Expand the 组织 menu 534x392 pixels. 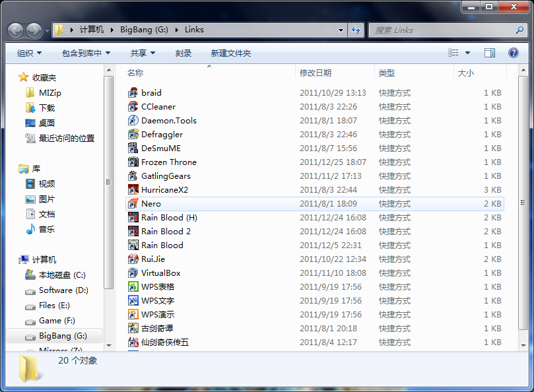29,53
